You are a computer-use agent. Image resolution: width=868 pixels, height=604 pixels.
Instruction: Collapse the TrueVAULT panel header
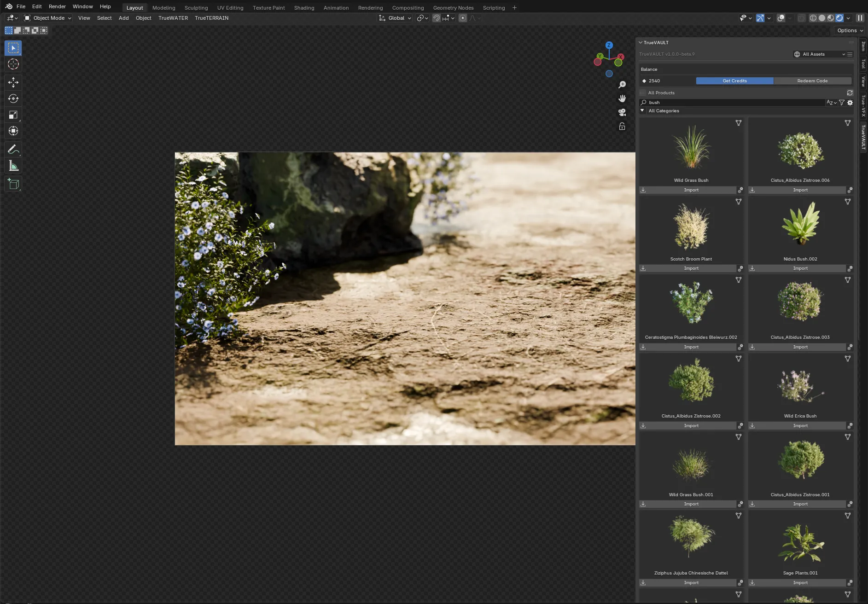pyautogui.click(x=641, y=42)
